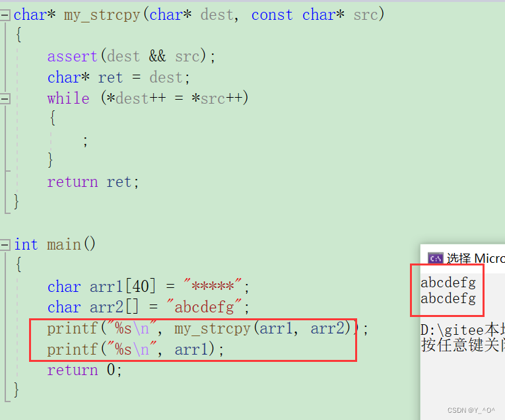Collapse the while loop fold marker
505x420 pixels.
click(5, 98)
